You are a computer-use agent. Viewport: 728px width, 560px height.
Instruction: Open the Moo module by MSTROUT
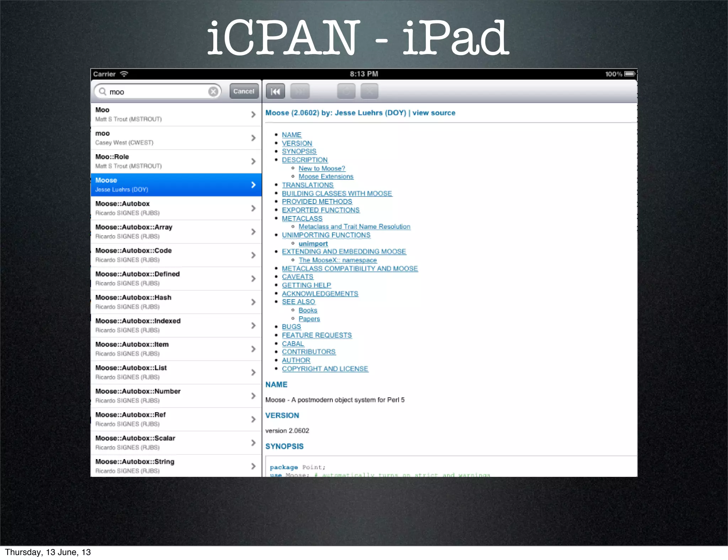176,114
